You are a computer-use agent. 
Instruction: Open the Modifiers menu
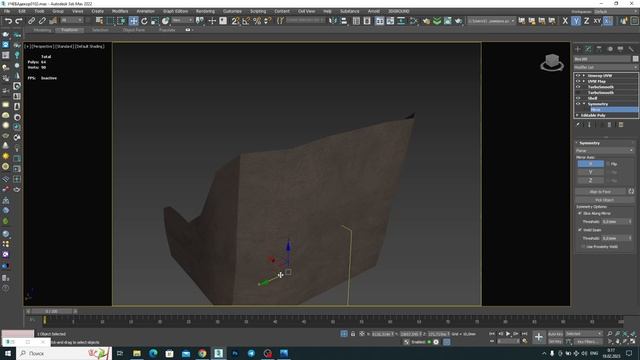(120, 11)
